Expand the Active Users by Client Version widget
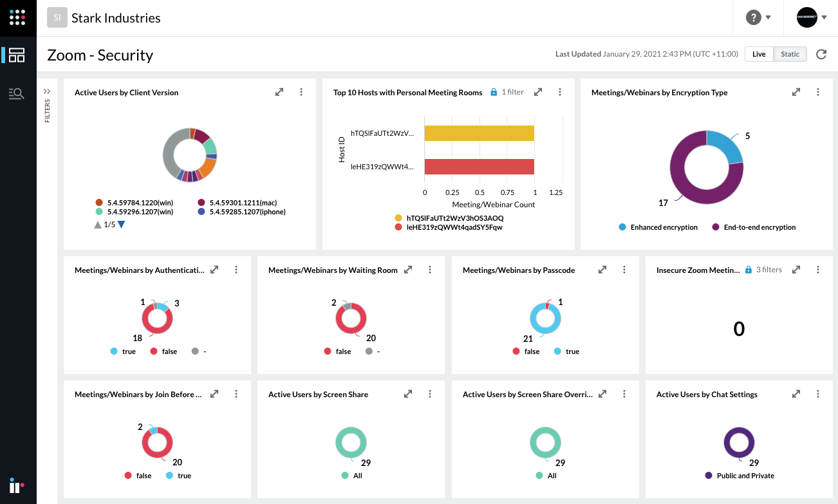This screenshot has width=838, height=504. 279,91
